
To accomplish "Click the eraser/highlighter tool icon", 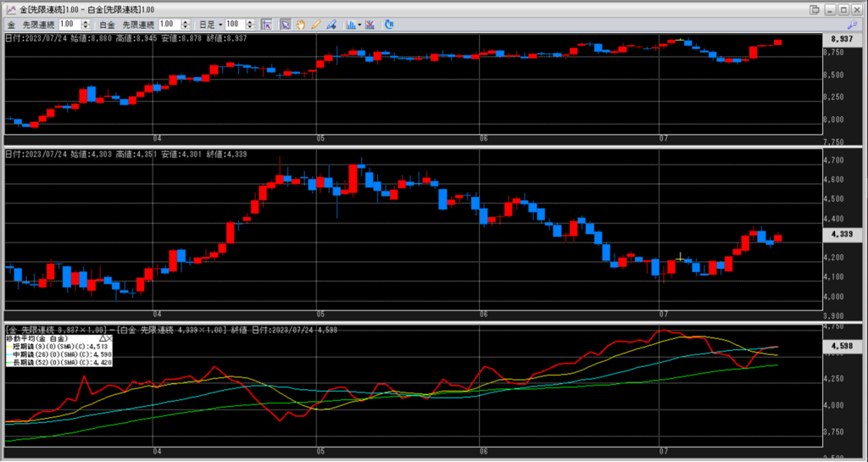I will point(331,25).
